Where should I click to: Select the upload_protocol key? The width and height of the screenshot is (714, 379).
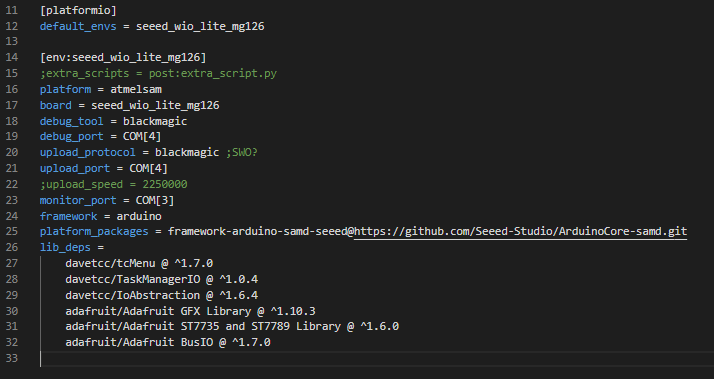(x=87, y=153)
